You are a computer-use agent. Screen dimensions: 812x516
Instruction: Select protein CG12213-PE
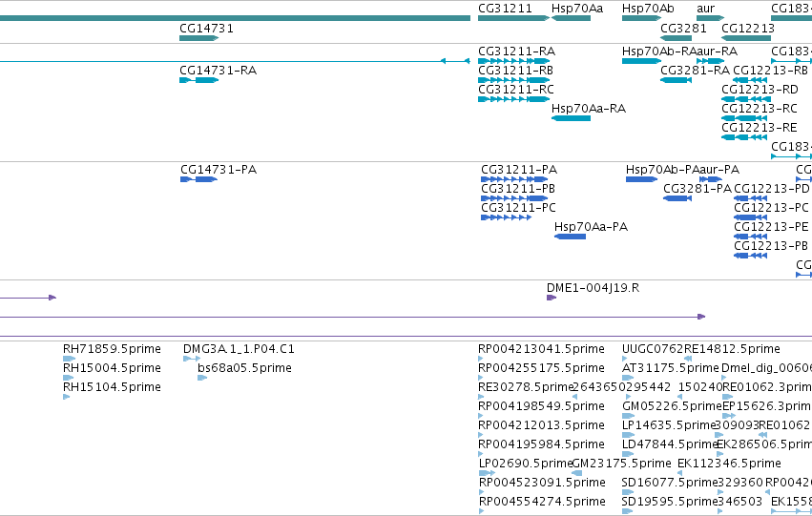pyautogui.click(x=750, y=237)
